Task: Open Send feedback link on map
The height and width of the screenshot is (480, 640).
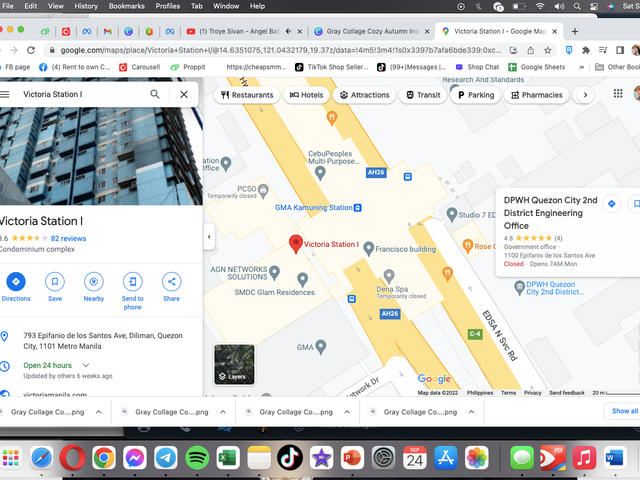Action: tap(567, 393)
